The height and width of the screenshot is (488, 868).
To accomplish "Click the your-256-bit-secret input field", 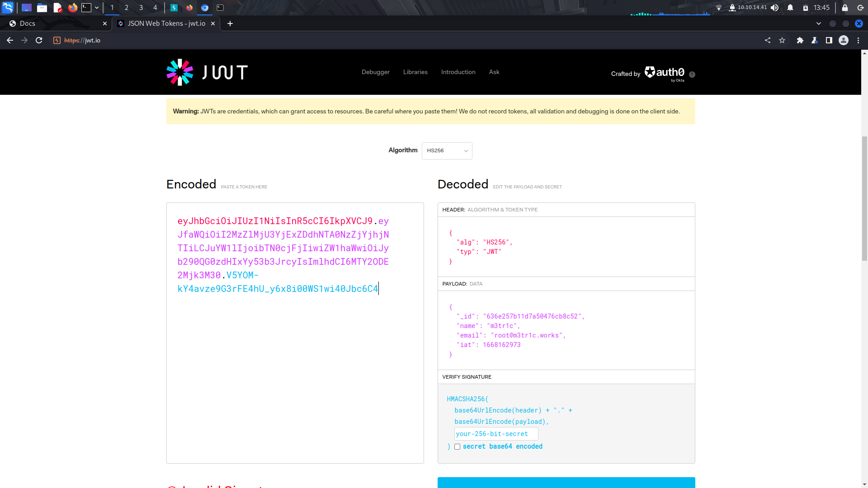I will 495,433.
